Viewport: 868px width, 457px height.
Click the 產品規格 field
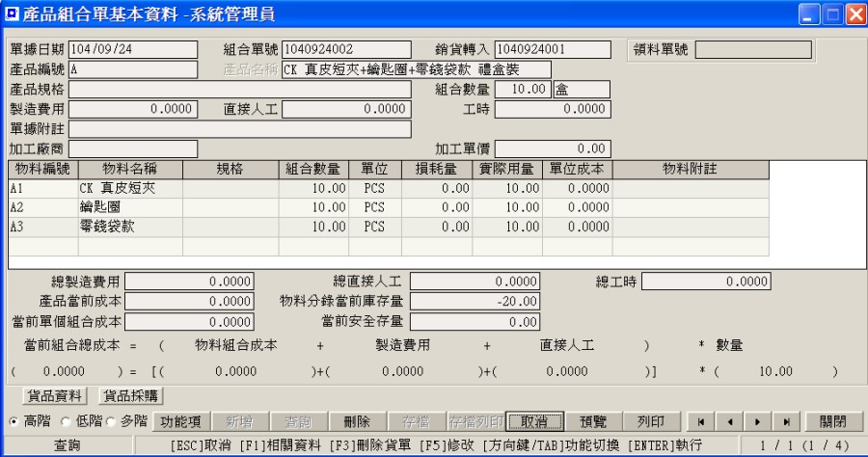pyautogui.click(x=240, y=90)
